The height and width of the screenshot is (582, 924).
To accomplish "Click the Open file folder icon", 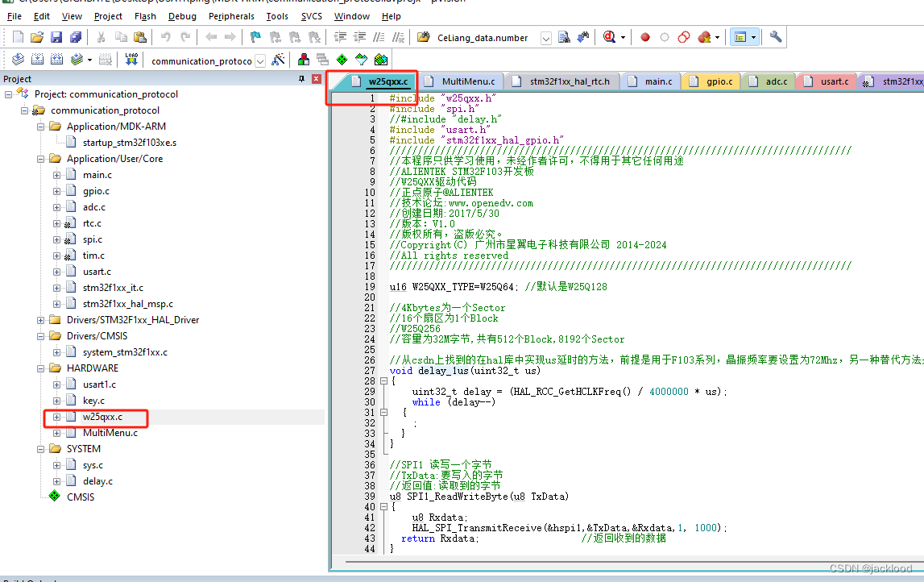I will (37, 37).
